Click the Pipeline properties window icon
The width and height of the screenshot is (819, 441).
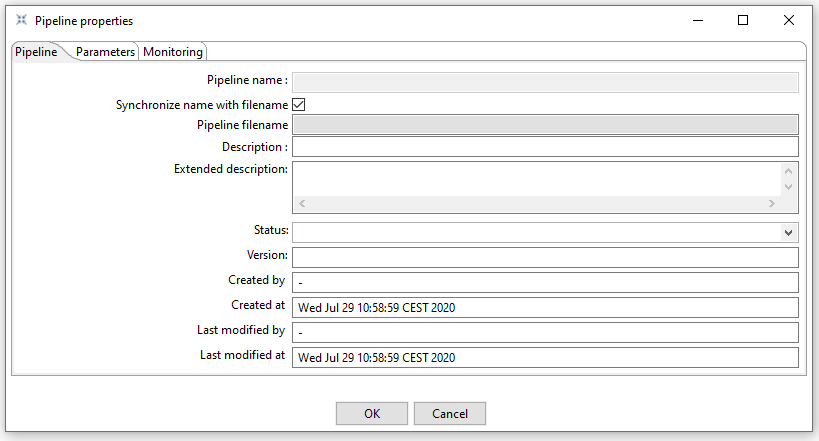point(21,20)
